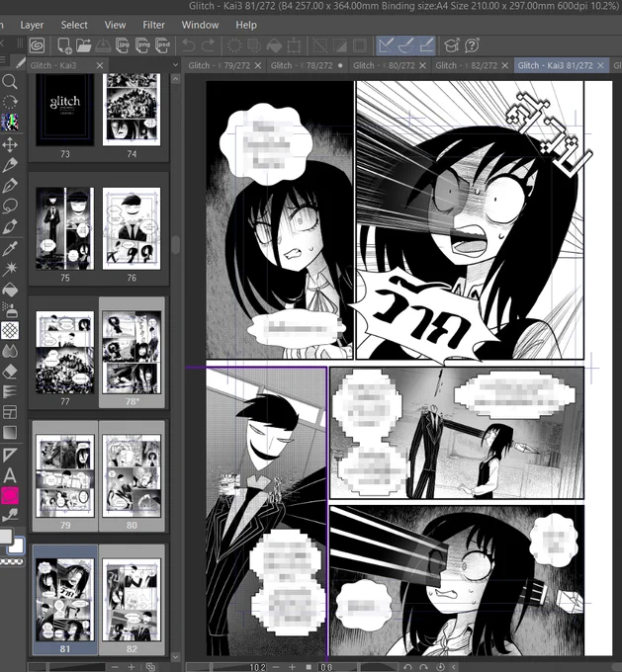Open the Clip Studio tutorials graduation-cap icon

coord(451,45)
